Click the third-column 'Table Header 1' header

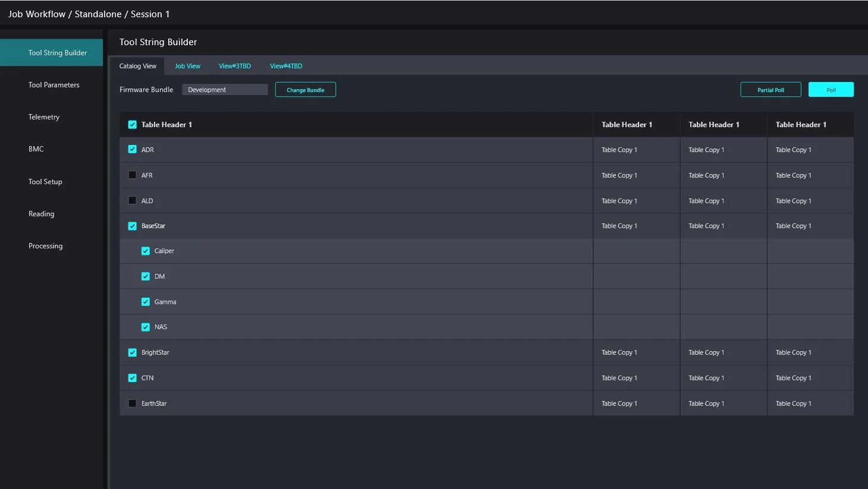pyautogui.click(x=714, y=125)
